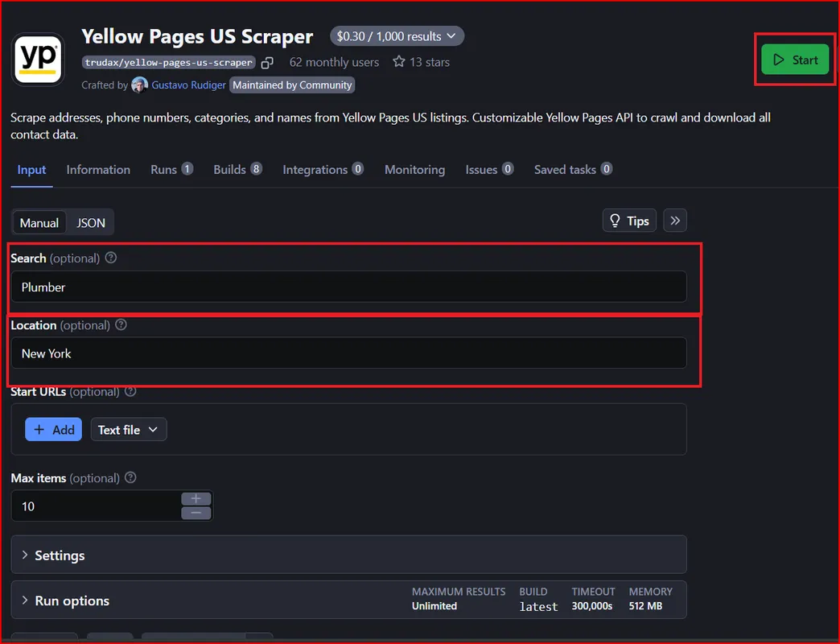Click the Memory 512 MB value
The height and width of the screenshot is (644, 840).
pos(645,606)
